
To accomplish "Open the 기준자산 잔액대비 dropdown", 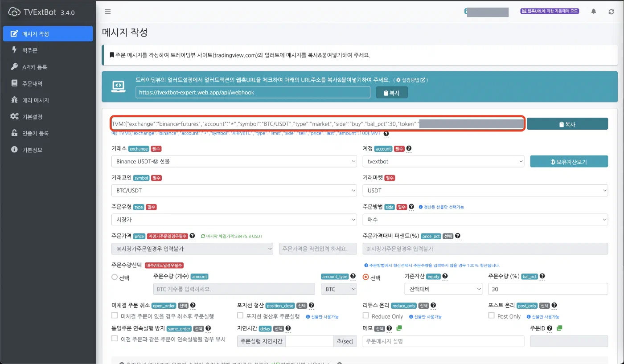I will click(443, 289).
